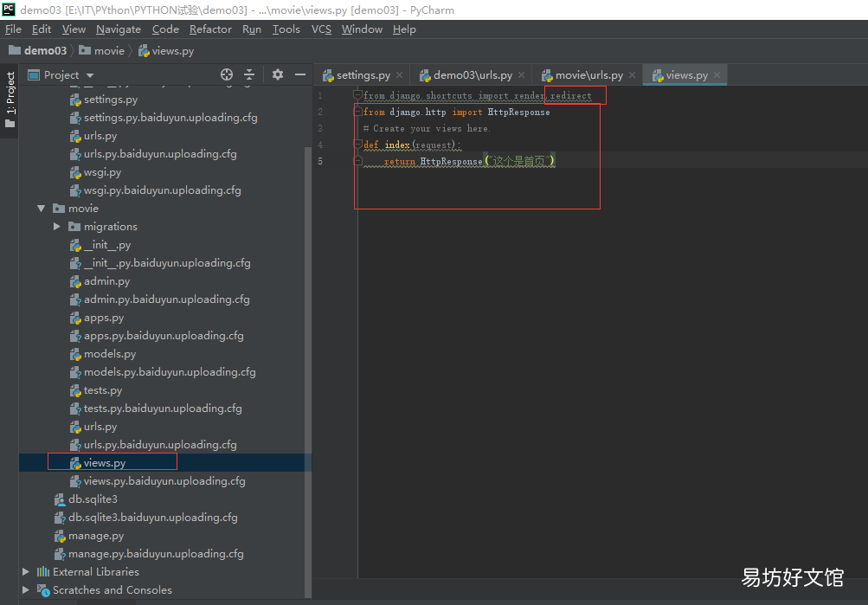Image resolution: width=868 pixels, height=605 pixels.
Task: Select admin.py in the project tree
Action: [100, 281]
